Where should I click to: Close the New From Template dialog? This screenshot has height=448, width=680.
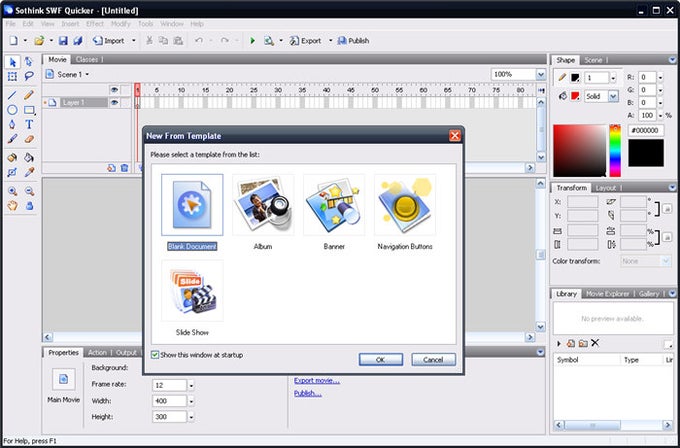(455, 136)
